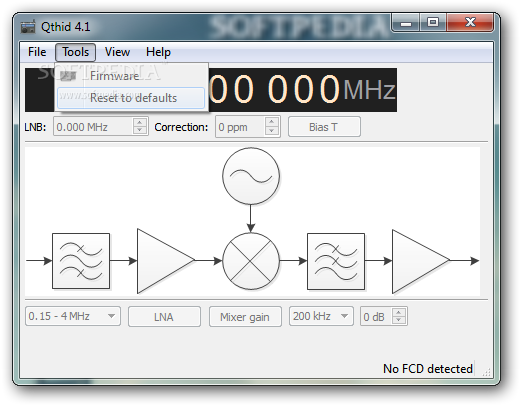Click the IF filter block after mixer
This screenshot has height=406, width=521.
(336, 261)
